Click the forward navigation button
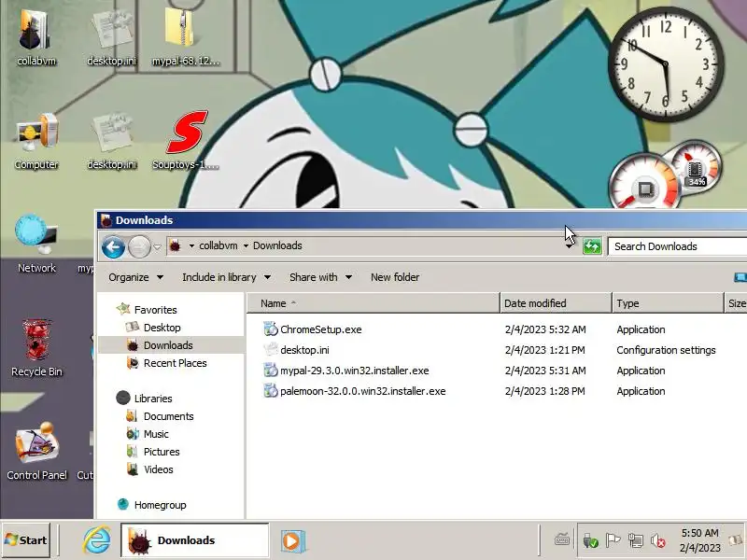Screen dimensions: 747x560 (139, 247)
